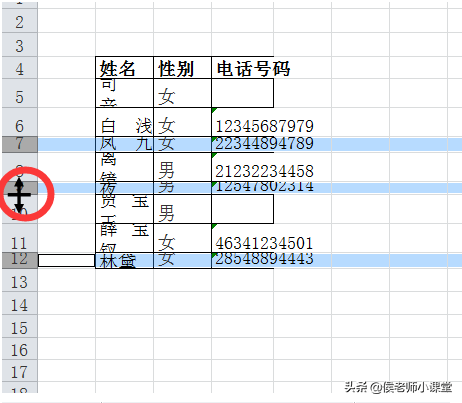Select phone number 46341234501

point(264,243)
